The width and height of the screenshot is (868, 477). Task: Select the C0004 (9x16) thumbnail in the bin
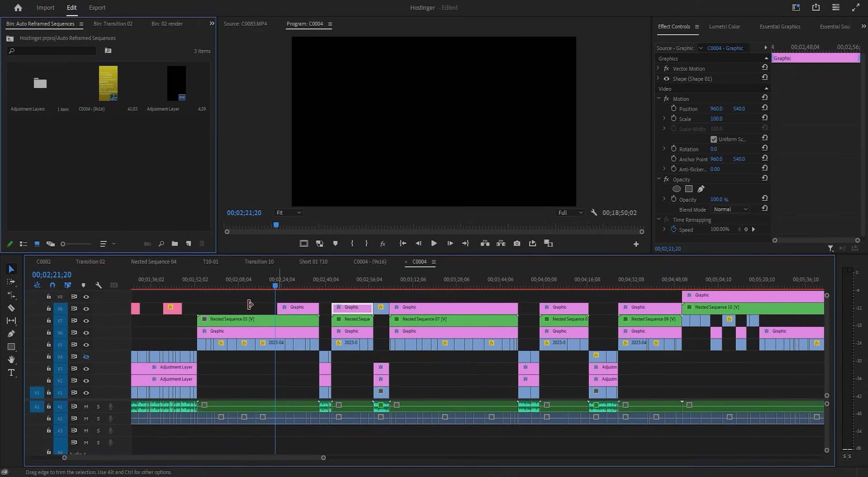click(x=108, y=83)
